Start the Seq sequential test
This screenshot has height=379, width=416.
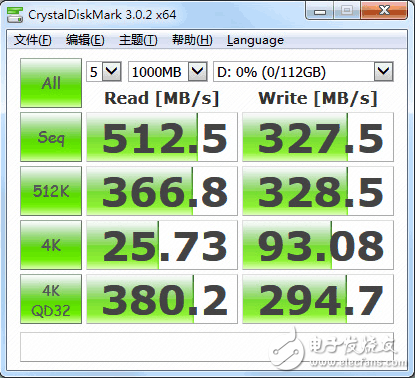pyautogui.click(x=51, y=137)
